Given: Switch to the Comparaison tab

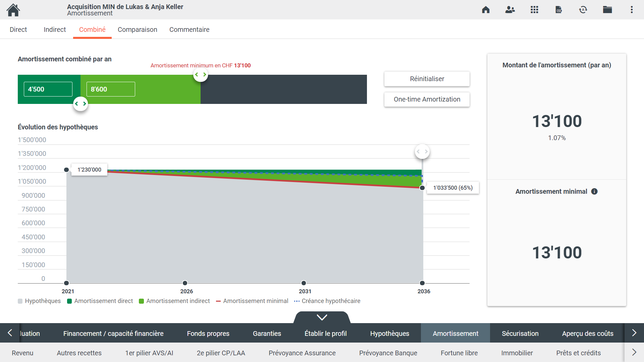Looking at the screenshot, I should tap(138, 29).
